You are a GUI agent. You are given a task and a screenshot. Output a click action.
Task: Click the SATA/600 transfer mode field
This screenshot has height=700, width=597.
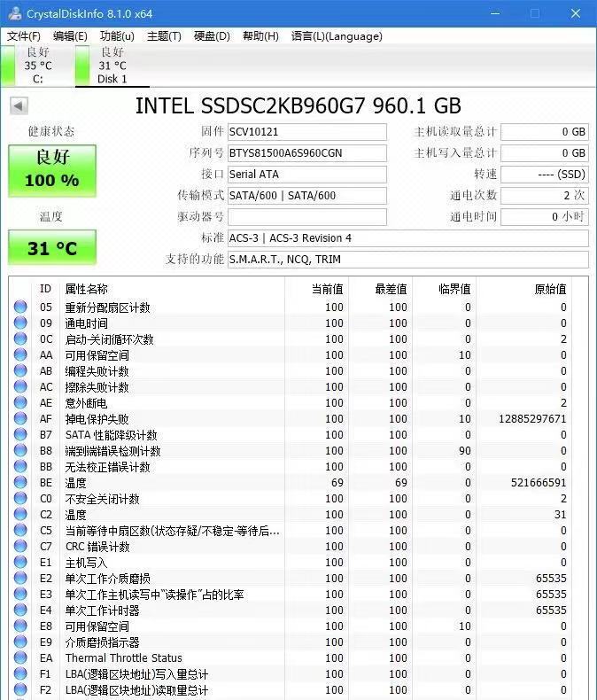pyautogui.click(x=307, y=196)
